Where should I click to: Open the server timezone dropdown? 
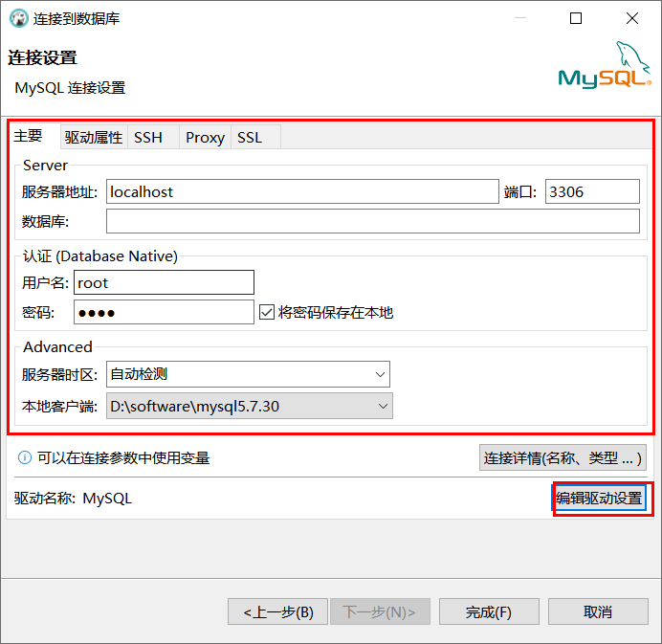[249, 374]
